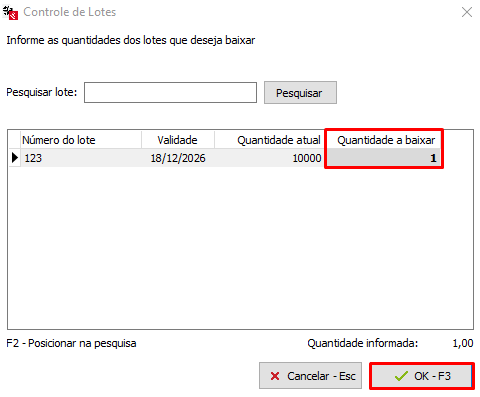Click the green checkmark on OK - F3
This screenshot has width=480, height=397.
[401, 376]
